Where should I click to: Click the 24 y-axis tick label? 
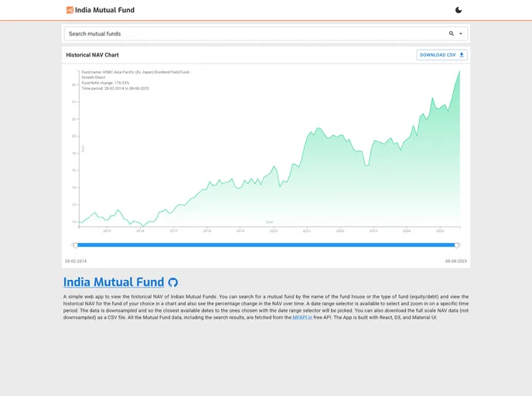tap(73, 102)
